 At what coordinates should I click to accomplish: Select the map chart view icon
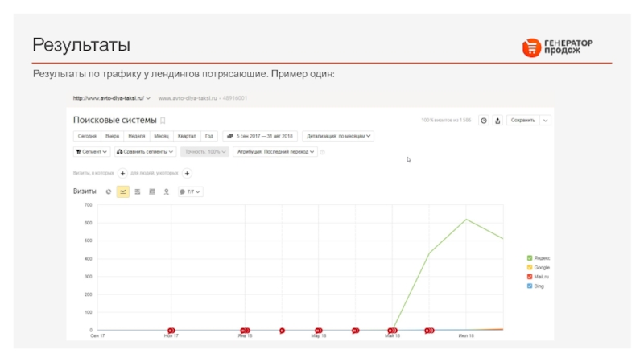point(167,191)
